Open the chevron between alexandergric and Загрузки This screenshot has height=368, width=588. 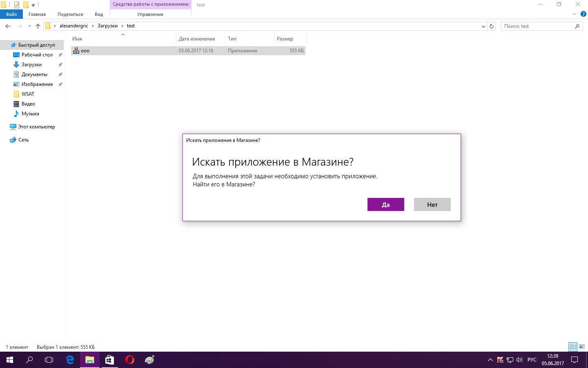point(93,26)
